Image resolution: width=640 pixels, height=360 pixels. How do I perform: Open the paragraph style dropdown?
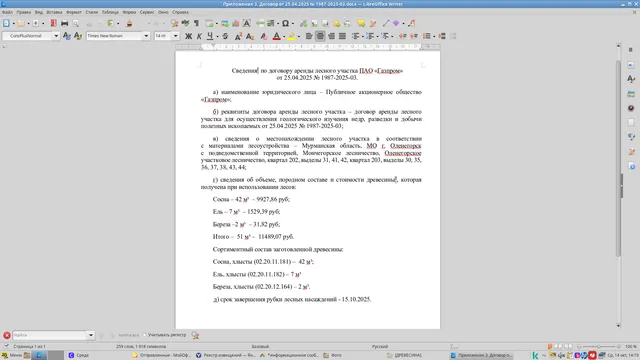pos(56,36)
